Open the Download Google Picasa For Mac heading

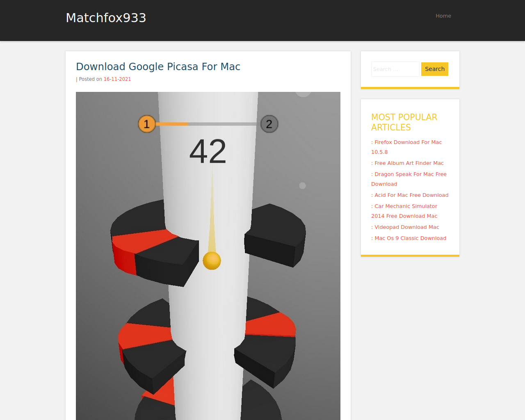tap(158, 66)
